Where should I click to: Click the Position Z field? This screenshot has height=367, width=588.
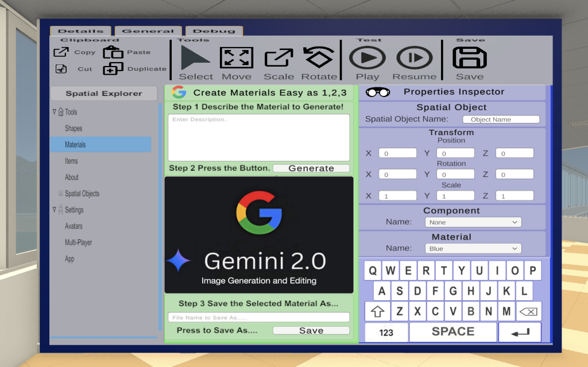tap(514, 153)
